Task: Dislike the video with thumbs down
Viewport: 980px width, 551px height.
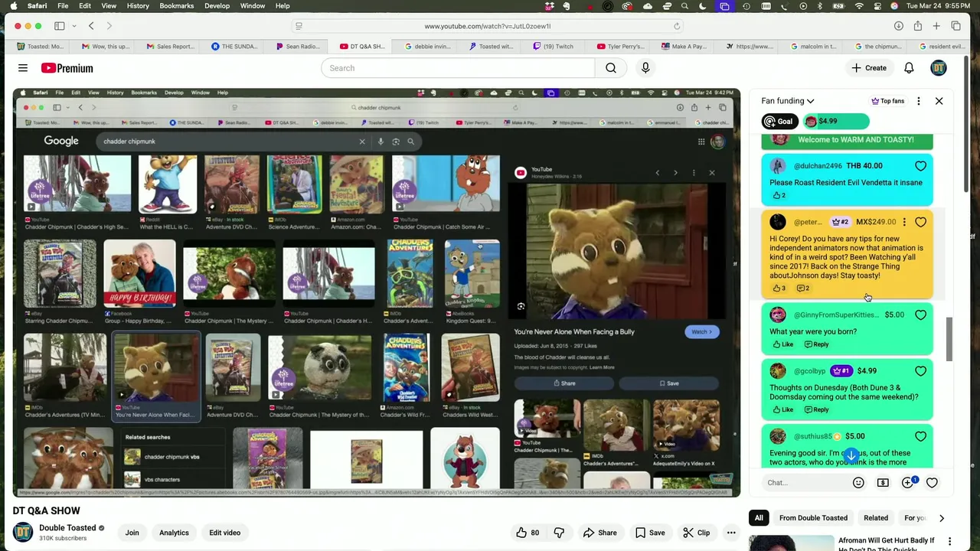Action: [x=559, y=533]
